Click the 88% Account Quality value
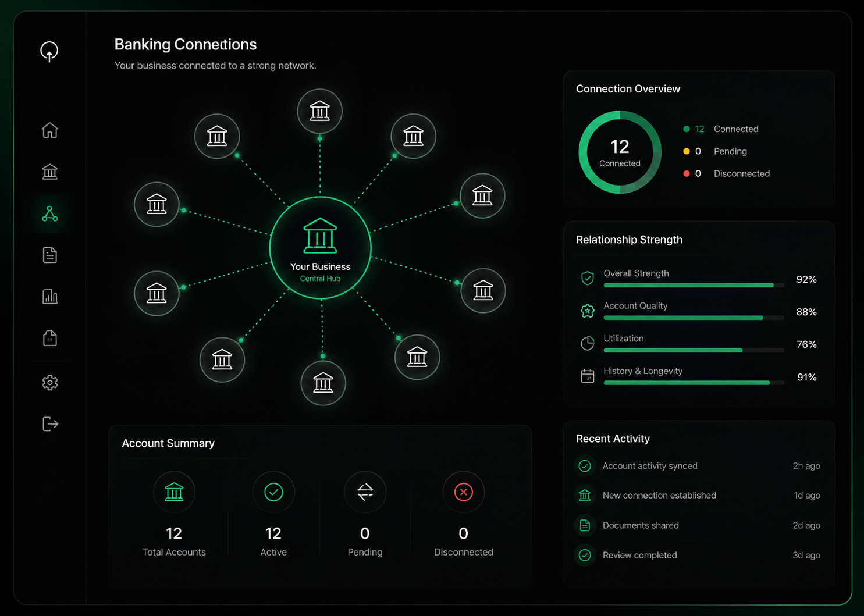864x616 pixels. coord(806,312)
